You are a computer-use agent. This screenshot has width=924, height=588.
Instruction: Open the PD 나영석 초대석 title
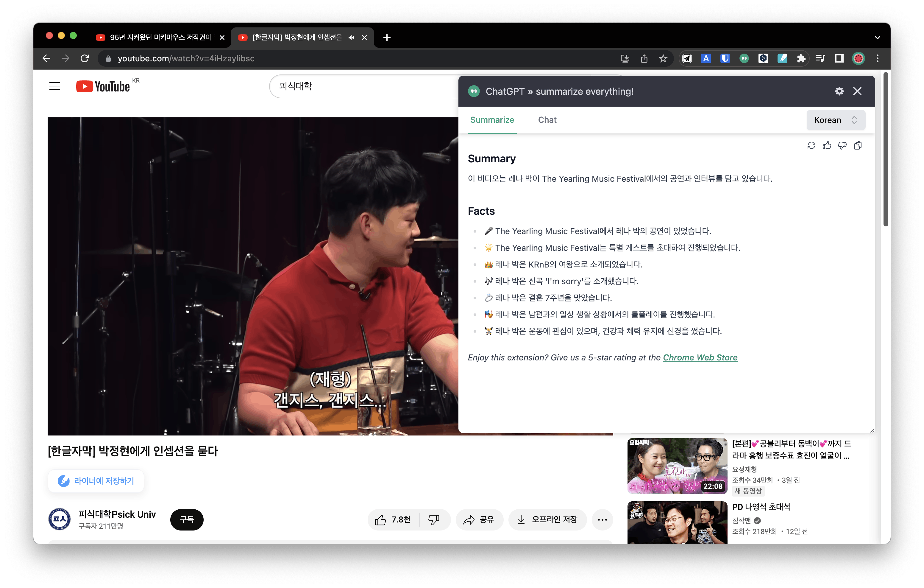761,507
